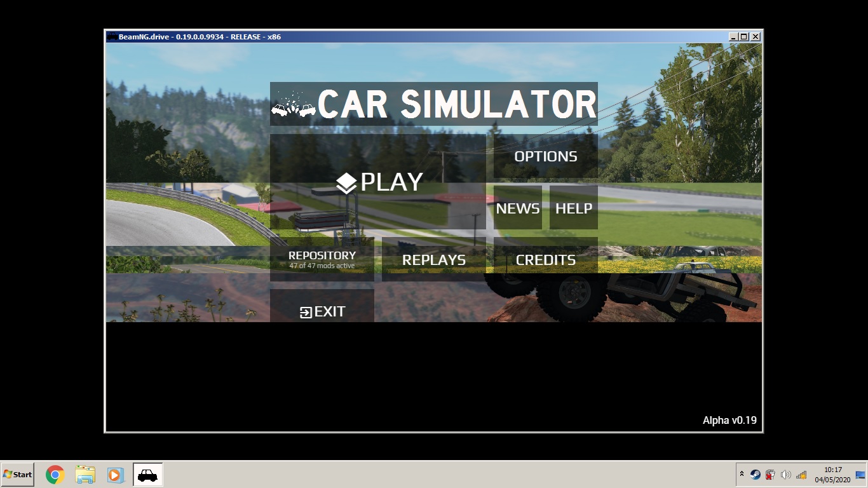This screenshot has width=868, height=488.
Task: Open Steam from the system tray
Action: tap(755, 474)
